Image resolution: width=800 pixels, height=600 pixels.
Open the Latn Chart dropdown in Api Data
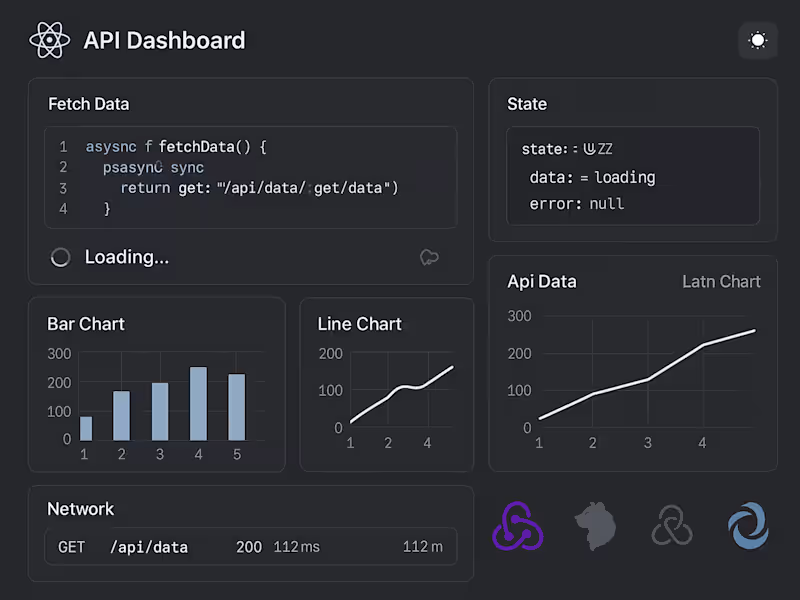coord(721,281)
